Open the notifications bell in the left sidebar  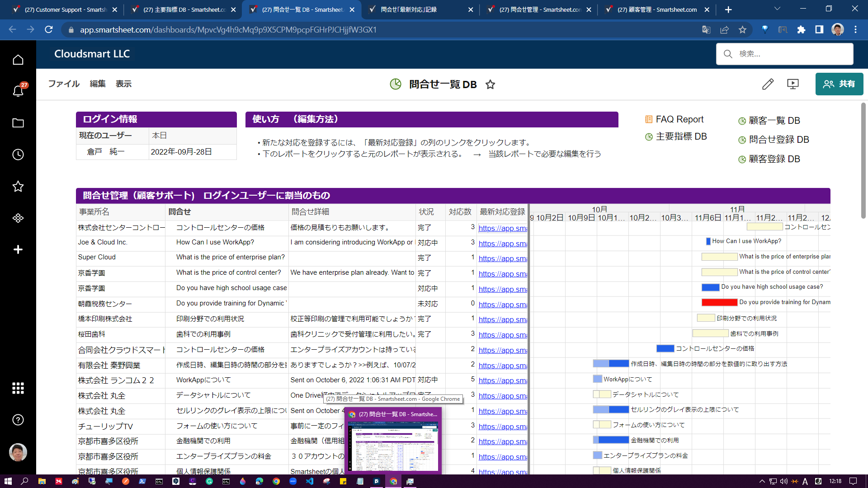tap(18, 91)
